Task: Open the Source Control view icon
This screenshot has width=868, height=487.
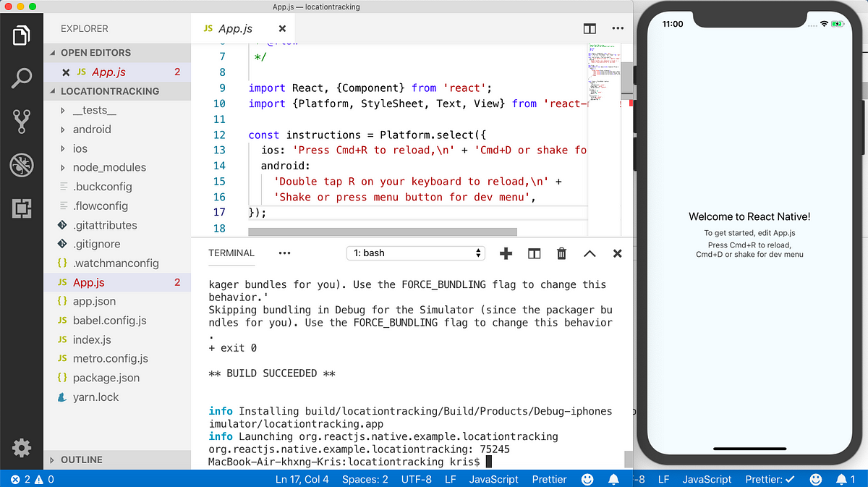Action: (x=22, y=121)
